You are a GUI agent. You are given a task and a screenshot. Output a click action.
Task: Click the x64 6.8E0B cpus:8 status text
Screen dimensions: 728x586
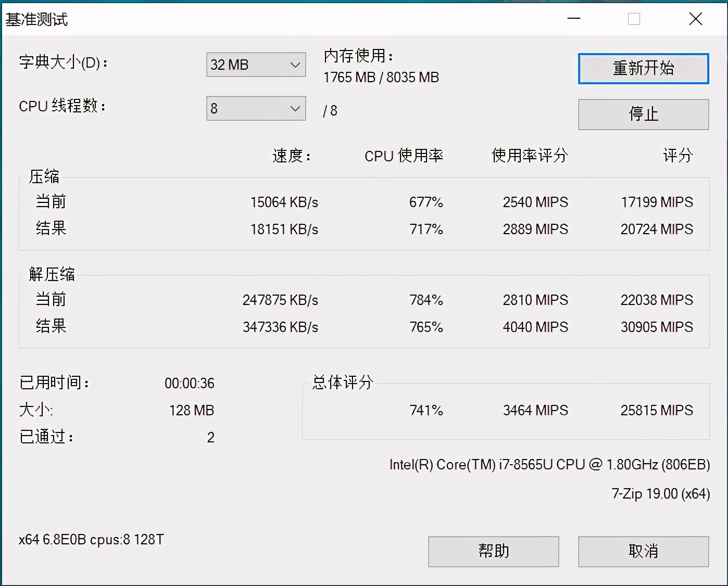(x=91, y=540)
